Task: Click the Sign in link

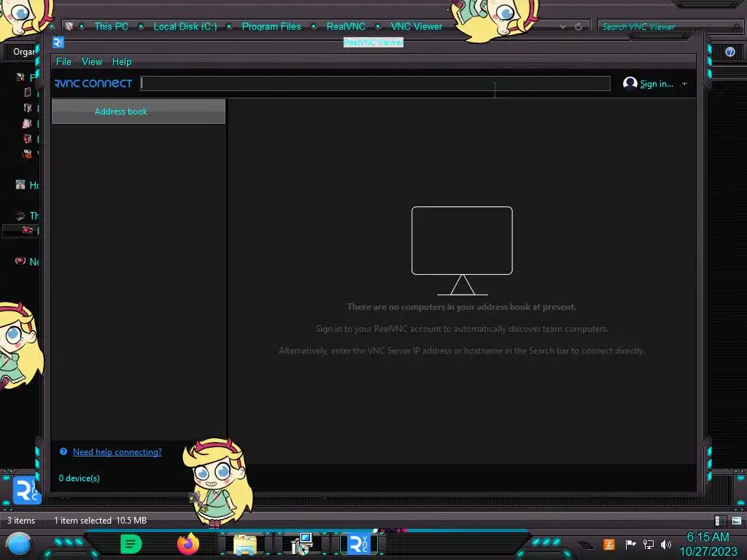Action: tap(656, 84)
